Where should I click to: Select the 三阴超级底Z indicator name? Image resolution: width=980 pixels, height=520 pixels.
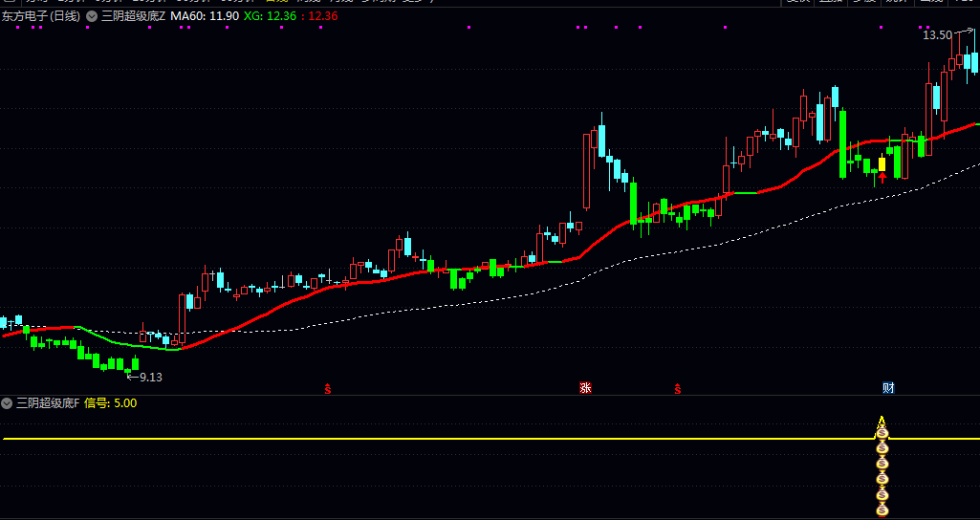pyautogui.click(x=134, y=16)
